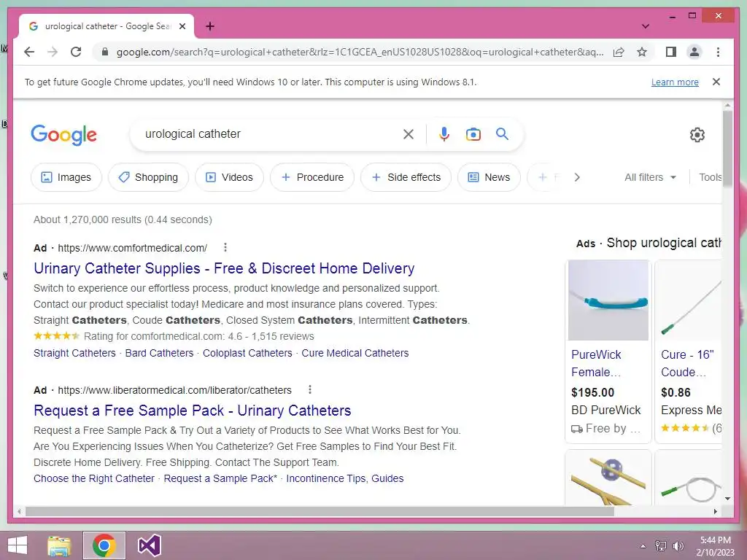Viewport: 747px width, 560px height.
Task: Submit search with magnifier icon
Action: (502, 134)
